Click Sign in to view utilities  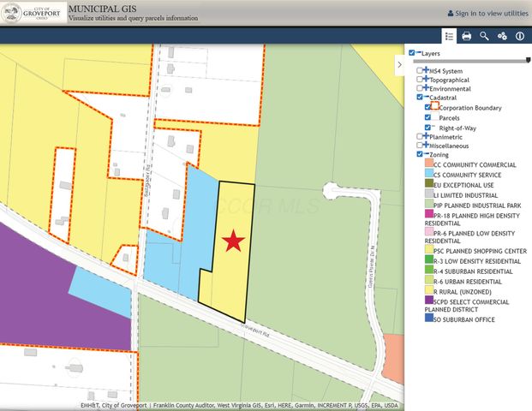tap(487, 14)
